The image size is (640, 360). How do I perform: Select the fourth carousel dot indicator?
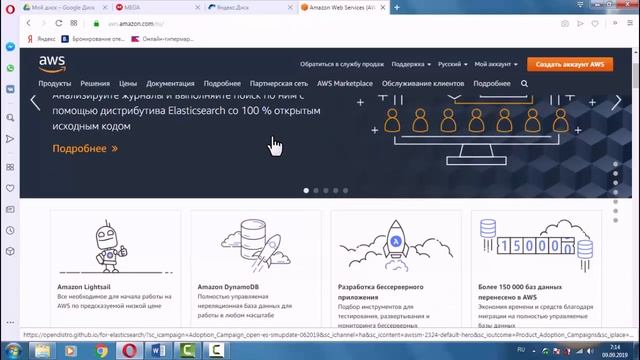[336, 191]
